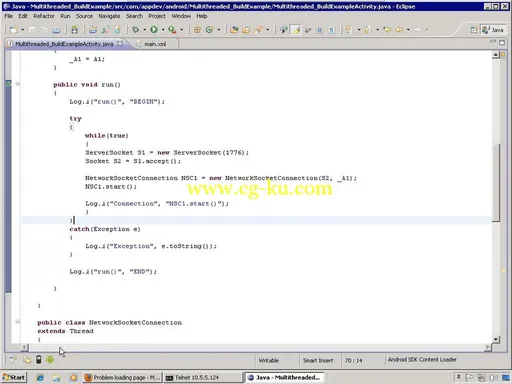Open the Next Annotation dropdown arrow
Screen dimensions: 512x384
(x=359, y=30)
